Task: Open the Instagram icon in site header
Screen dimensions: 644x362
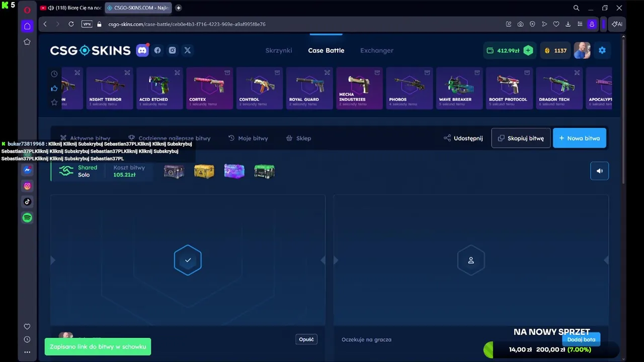Action: (x=173, y=50)
